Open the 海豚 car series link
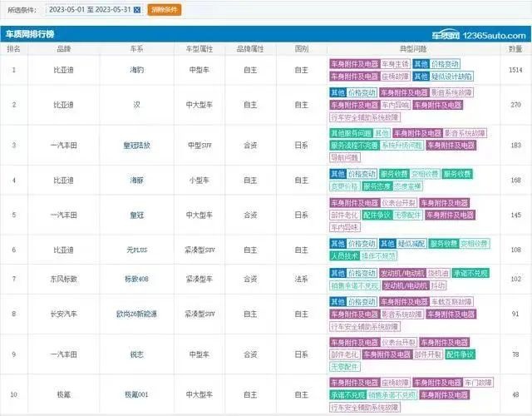The image size is (532, 416). (136, 180)
